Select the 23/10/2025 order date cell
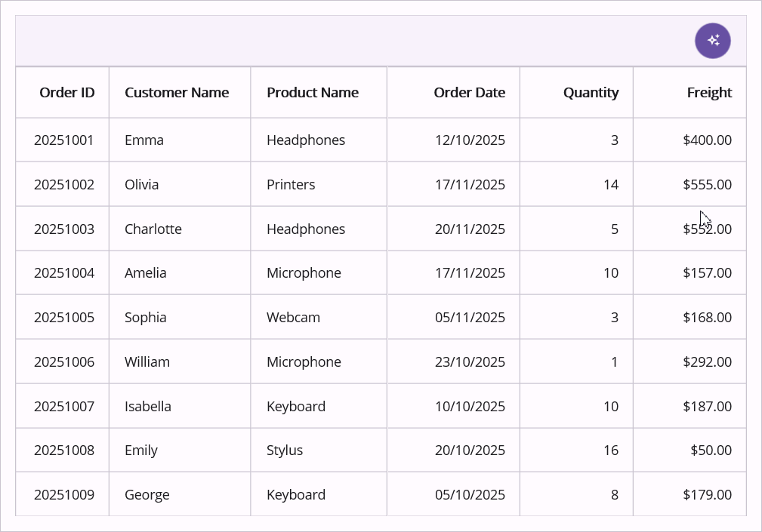The image size is (762, 532). click(x=470, y=362)
